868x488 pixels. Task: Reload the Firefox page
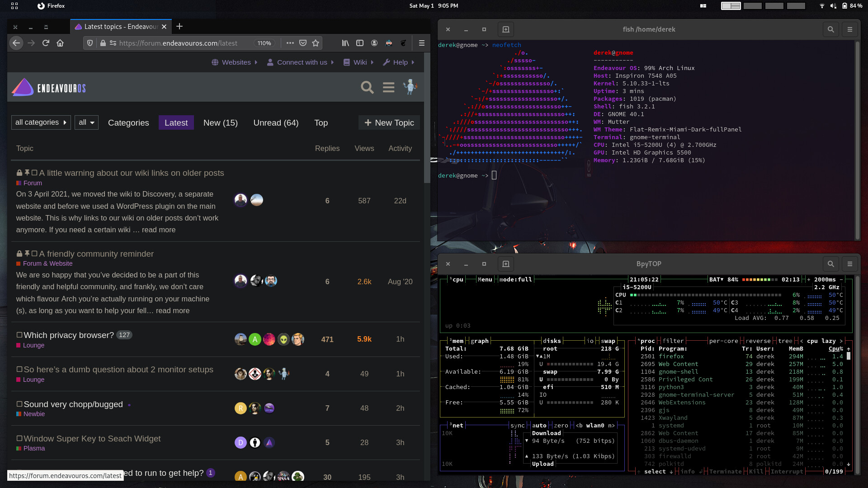[46, 43]
